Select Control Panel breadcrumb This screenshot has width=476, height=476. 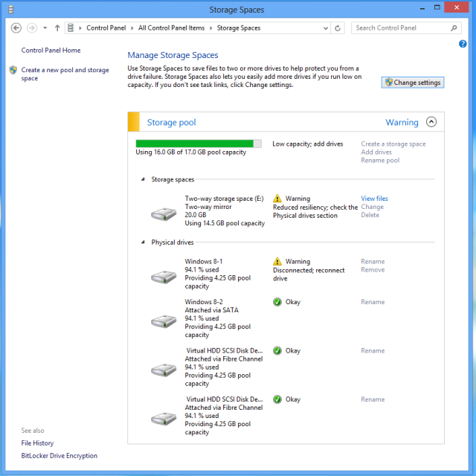pyautogui.click(x=106, y=28)
